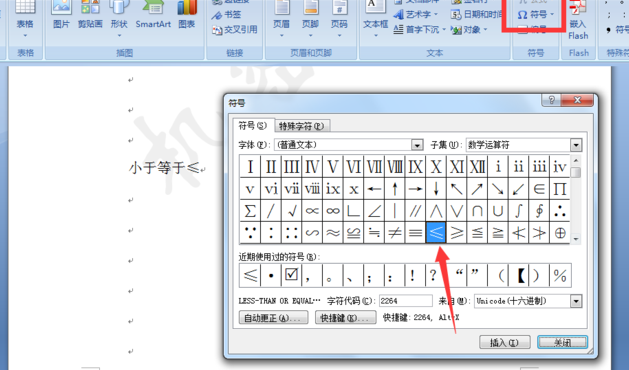
Task: Add a 书签 bookmark
Action: [x=226, y=15]
